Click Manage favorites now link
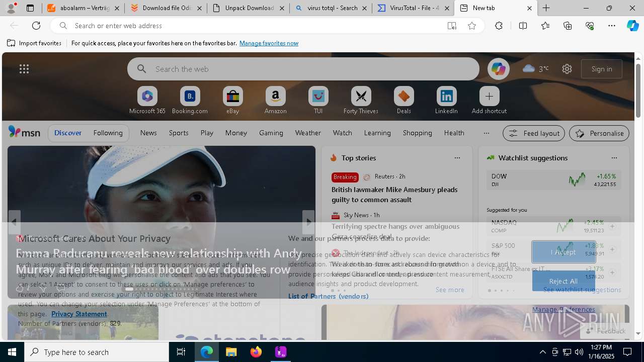The image size is (644, 362). (x=269, y=43)
